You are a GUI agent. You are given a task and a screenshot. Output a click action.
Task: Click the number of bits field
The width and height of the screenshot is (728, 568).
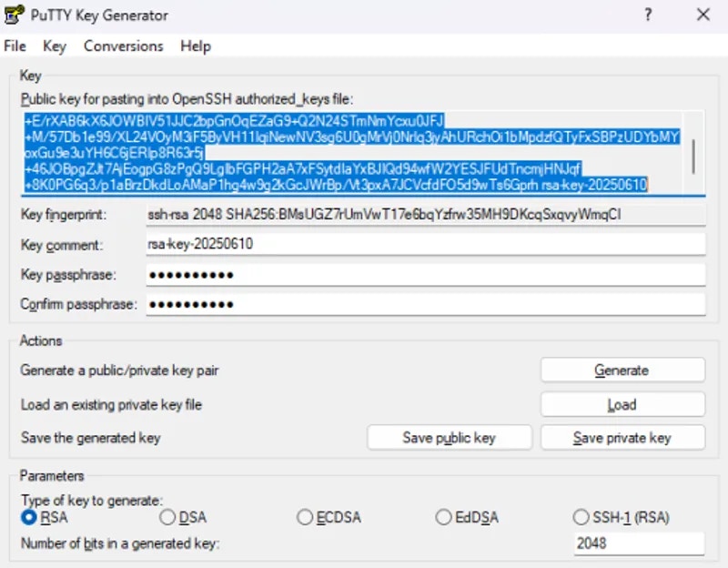pos(638,542)
